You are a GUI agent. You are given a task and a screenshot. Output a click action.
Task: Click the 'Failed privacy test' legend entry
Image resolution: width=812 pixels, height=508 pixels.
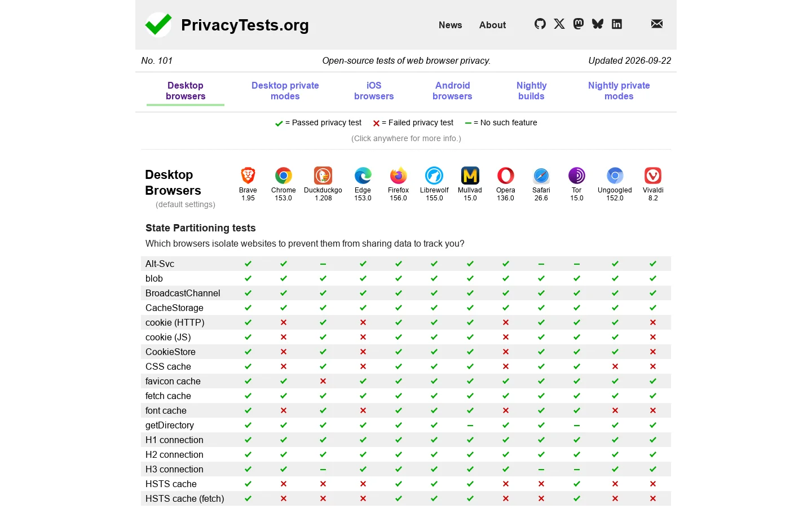point(413,122)
